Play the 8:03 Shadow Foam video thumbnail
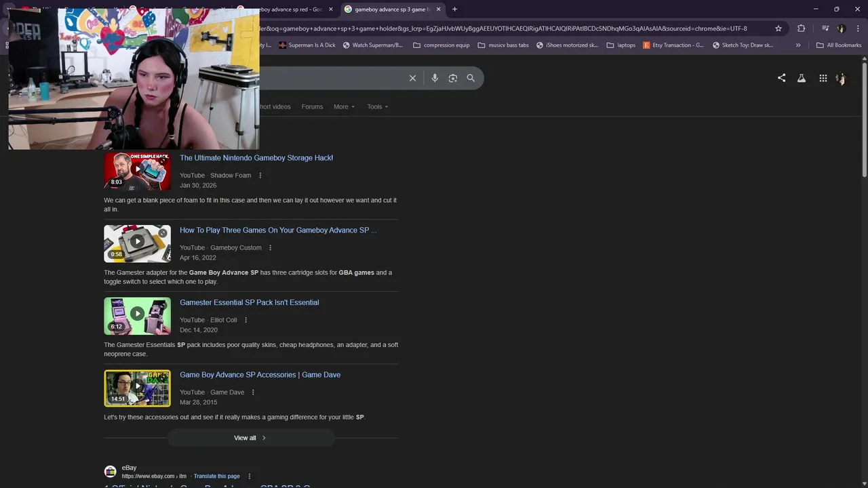Viewport: 868px width, 488px height. 137,171
